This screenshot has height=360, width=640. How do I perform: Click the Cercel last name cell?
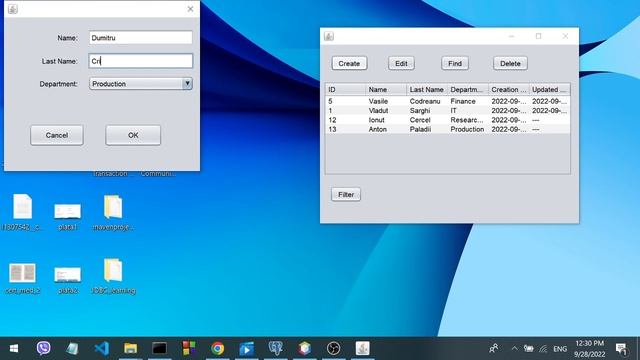click(x=427, y=120)
